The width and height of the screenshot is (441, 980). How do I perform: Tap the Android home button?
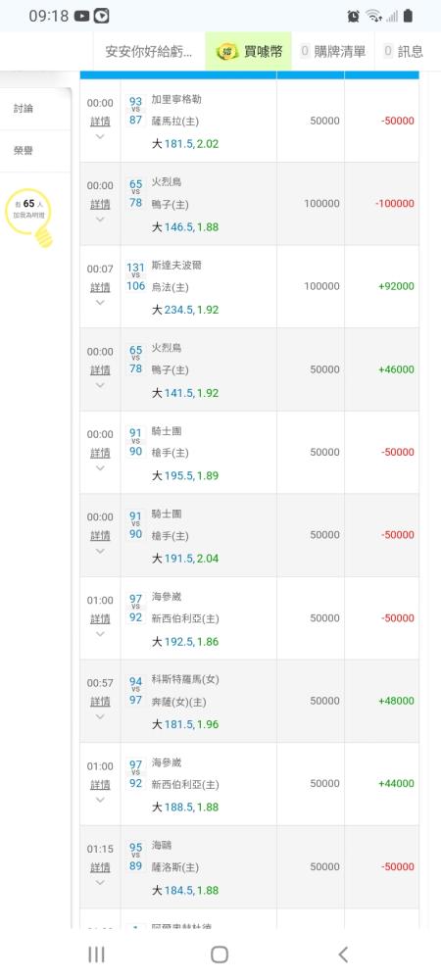click(220, 954)
